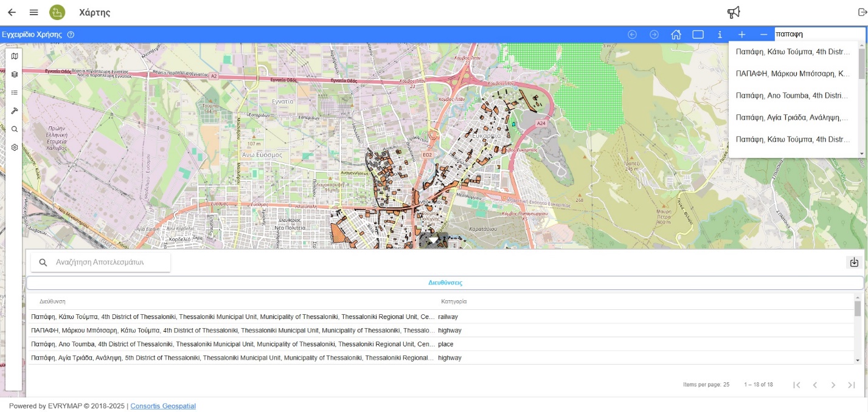Open the legend list icon in sidebar
This screenshot has height=412, width=868.
click(x=15, y=92)
